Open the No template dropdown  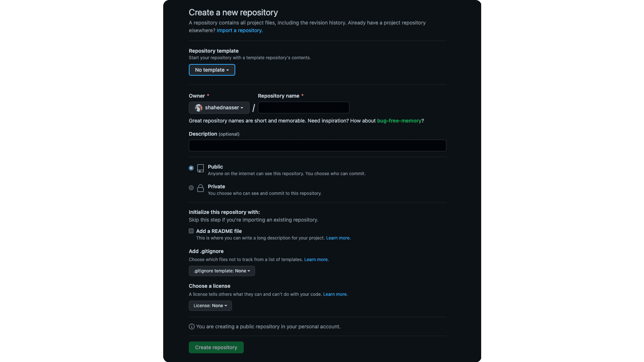pyautogui.click(x=212, y=70)
